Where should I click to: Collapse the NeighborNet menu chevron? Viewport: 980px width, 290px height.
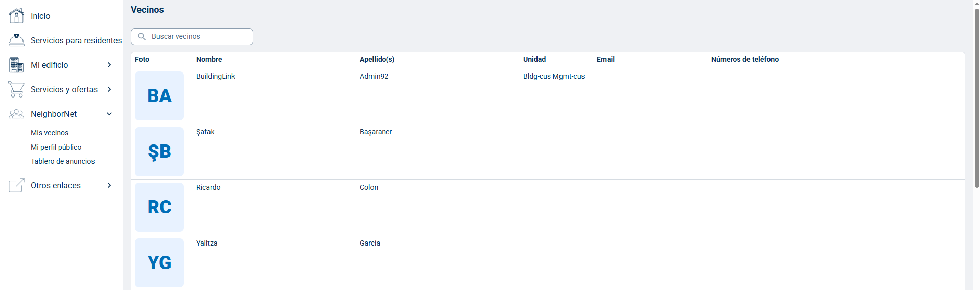[109, 114]
